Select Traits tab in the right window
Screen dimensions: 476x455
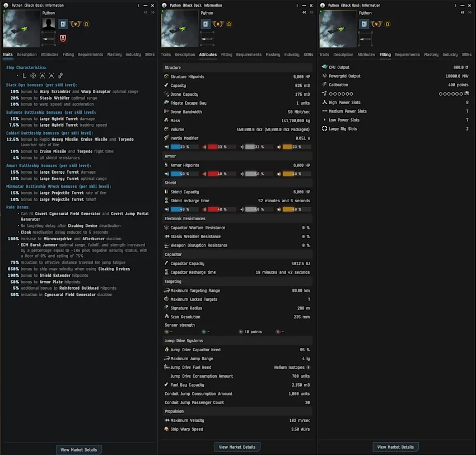pos(324,55)
